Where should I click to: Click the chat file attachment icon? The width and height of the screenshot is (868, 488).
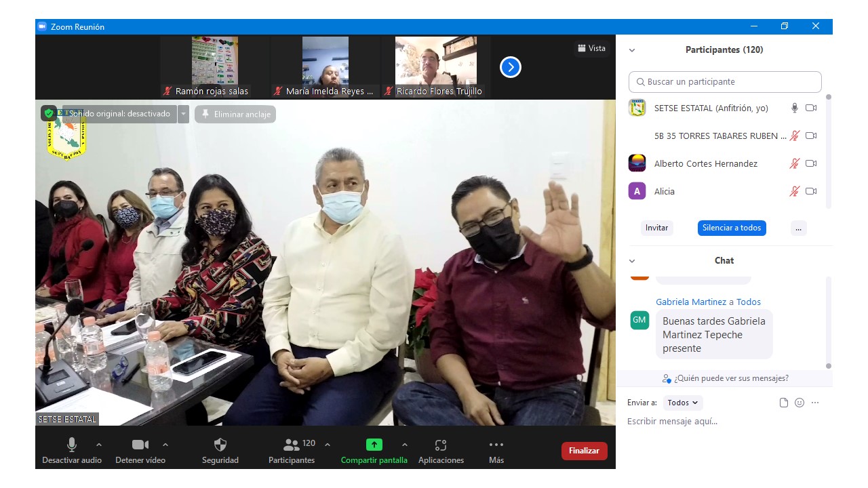tap(784, 403)
